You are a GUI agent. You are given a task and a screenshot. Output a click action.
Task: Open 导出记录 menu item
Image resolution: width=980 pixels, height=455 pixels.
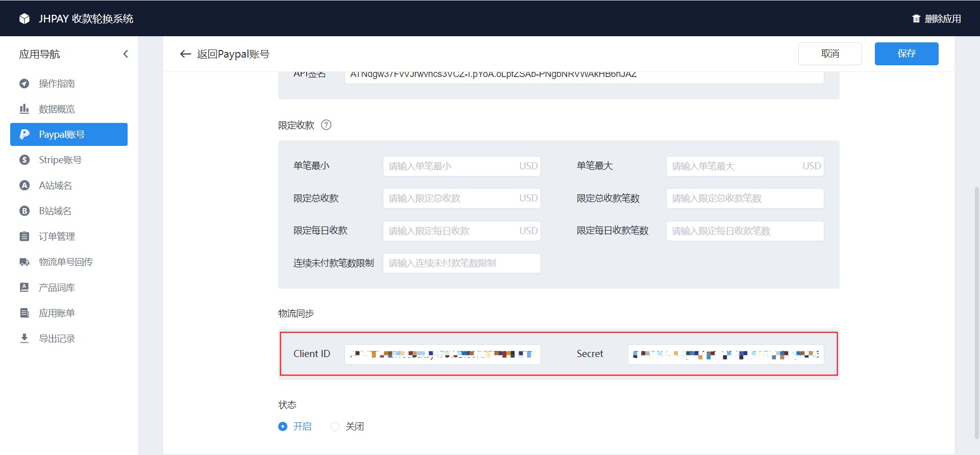tap(69, 339)
